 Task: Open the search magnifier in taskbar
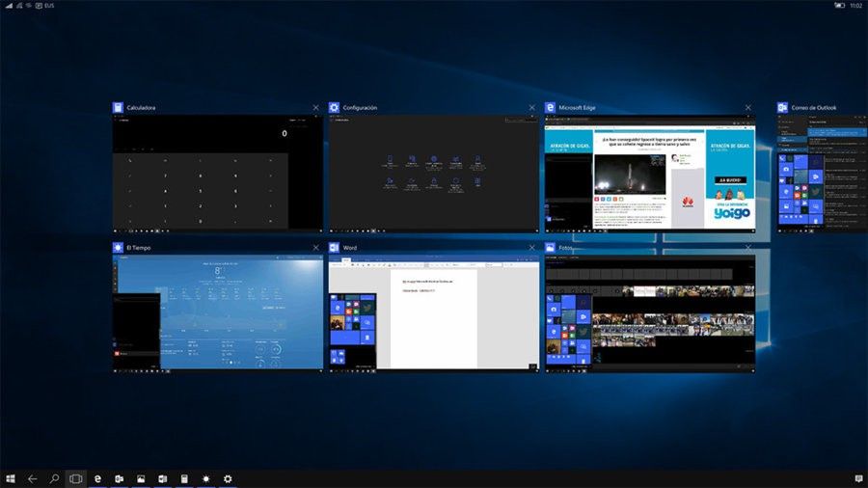(54, 478)
